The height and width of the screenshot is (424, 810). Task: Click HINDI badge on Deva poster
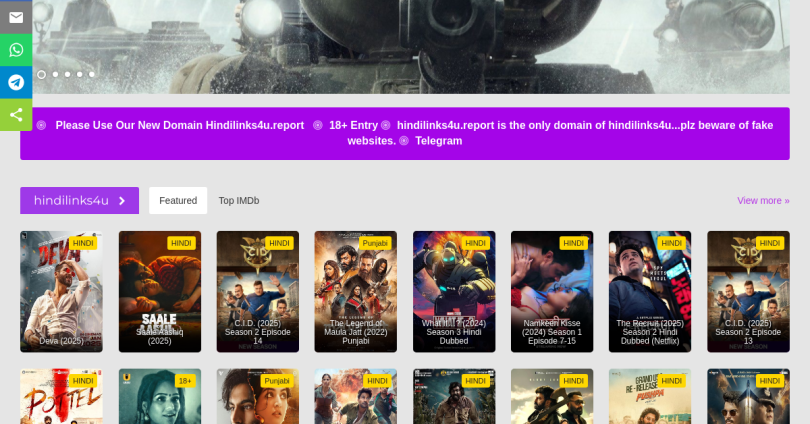(x=83, y=243)
